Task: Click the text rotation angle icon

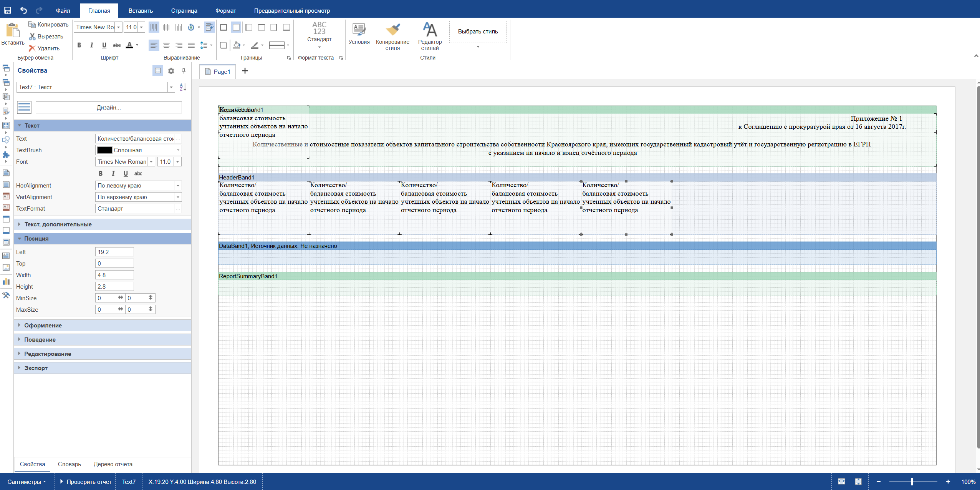Action: point(191,27)
